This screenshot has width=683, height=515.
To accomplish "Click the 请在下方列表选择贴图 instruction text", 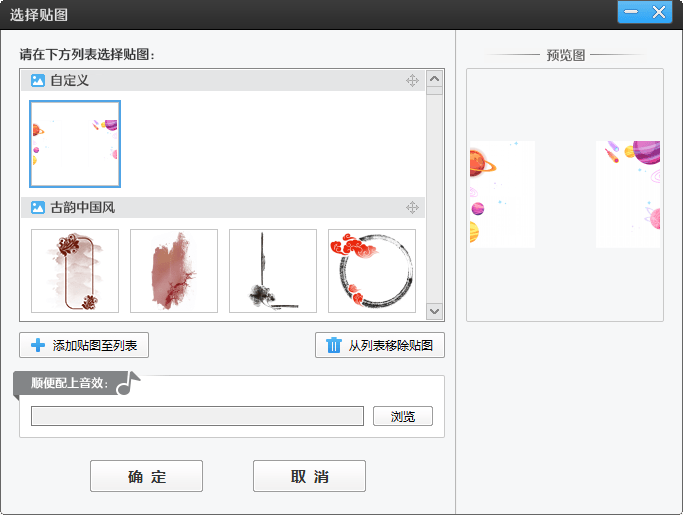I will point(87,54).
